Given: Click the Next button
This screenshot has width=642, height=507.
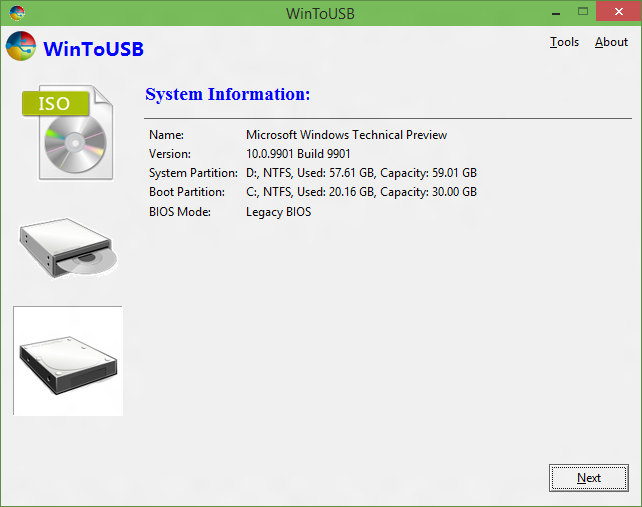Looking at the screenshot, I should tap(589, 478).
